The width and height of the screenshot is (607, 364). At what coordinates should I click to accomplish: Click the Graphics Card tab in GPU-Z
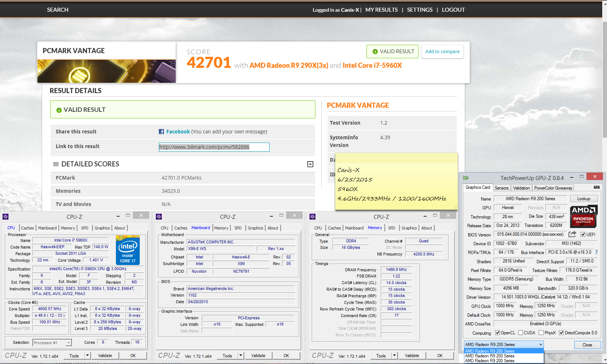tap(478, 187)
